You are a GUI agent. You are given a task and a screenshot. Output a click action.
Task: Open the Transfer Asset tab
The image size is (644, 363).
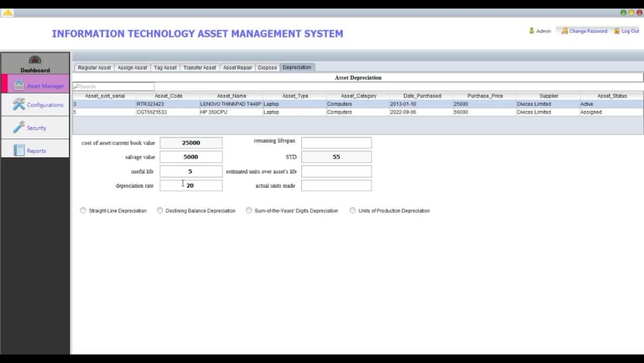pyautogui.click(x=200, y=68)
